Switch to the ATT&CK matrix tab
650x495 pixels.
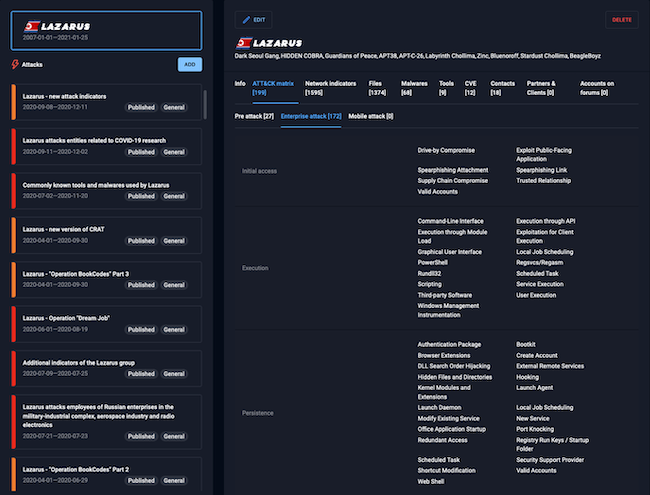(x=273, y=88)
